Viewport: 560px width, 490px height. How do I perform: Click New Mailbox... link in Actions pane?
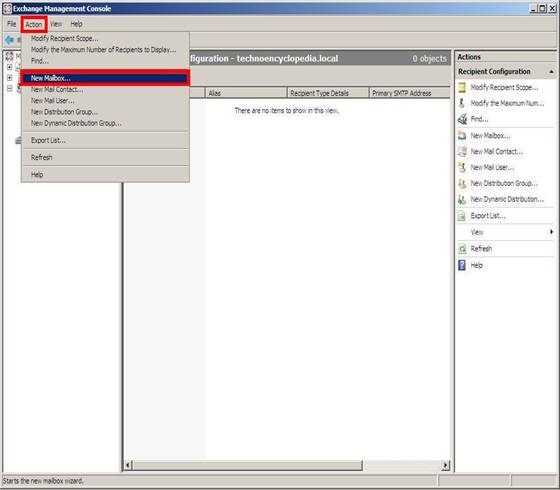point(490,136)
